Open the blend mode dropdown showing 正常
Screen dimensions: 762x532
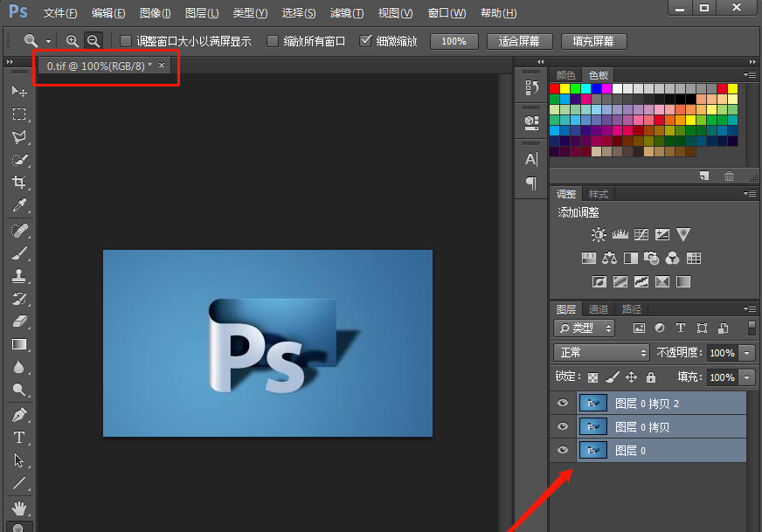click(600, 353)
